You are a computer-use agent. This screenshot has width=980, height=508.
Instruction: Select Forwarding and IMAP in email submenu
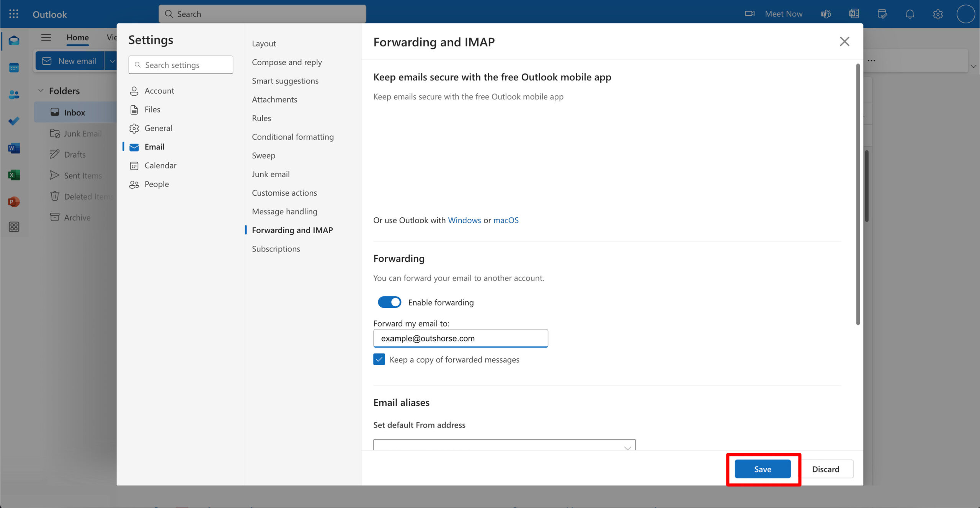coord(292,230)
